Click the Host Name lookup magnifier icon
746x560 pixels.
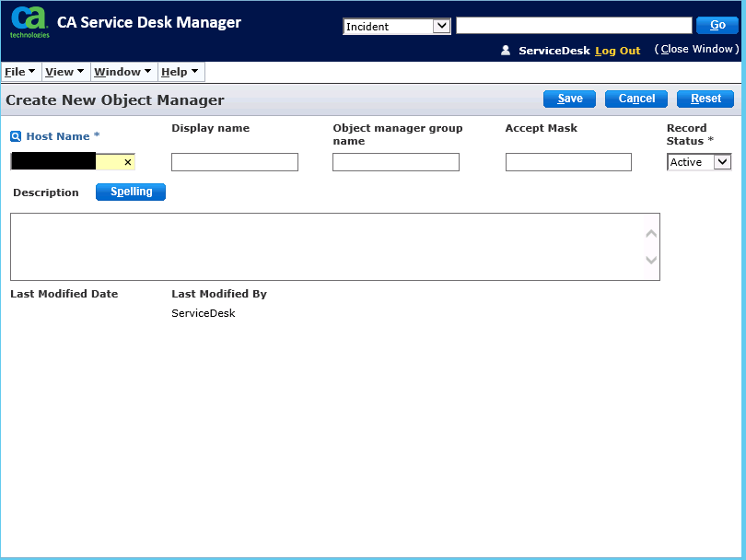[x=16, y=136]
